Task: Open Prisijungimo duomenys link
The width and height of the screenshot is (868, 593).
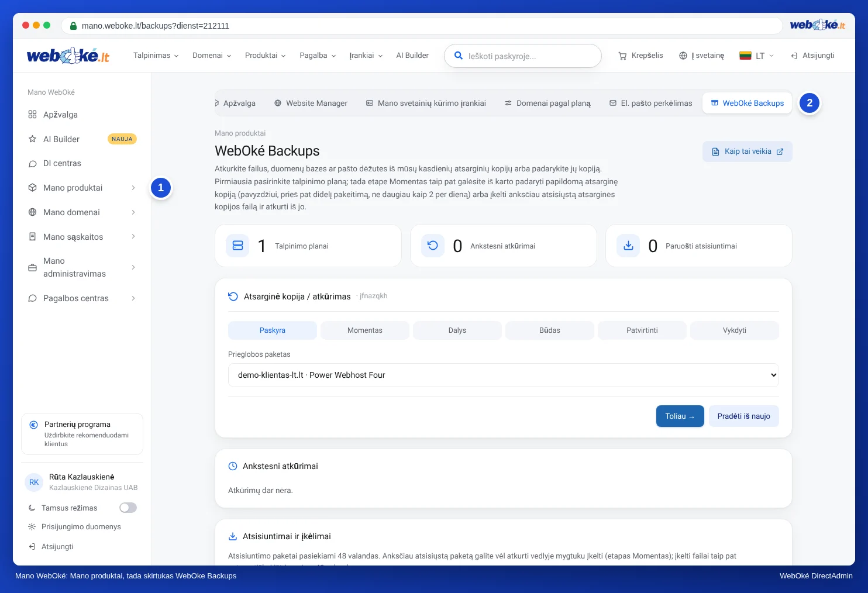Action: 81,527
